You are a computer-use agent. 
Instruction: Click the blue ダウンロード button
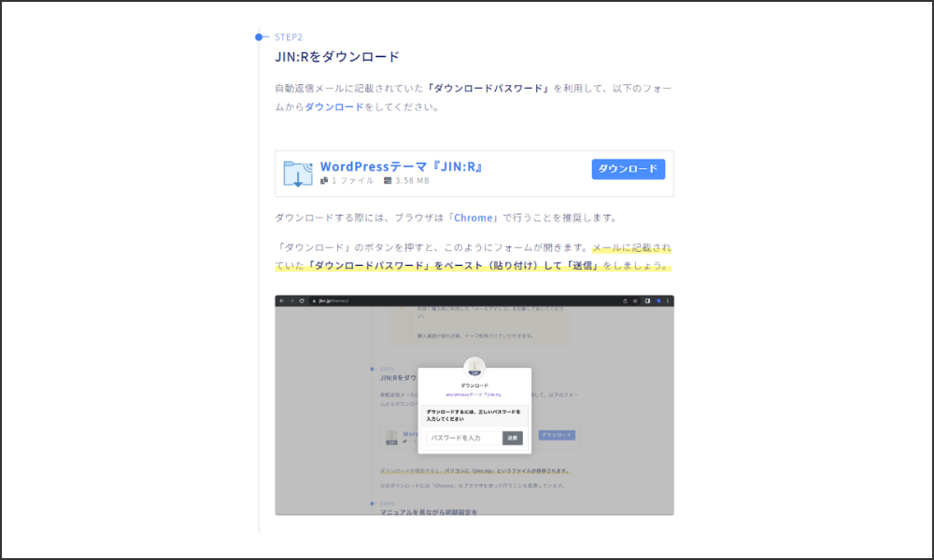(x=628, y=169)
